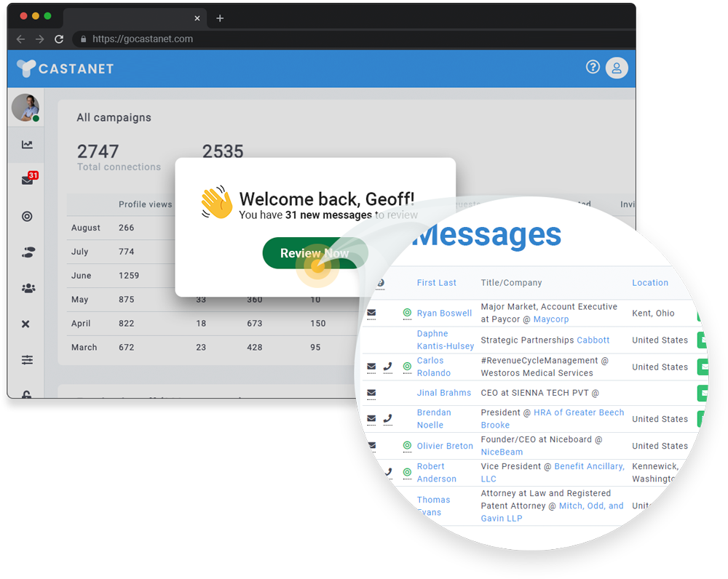Click the footsteps tracking icon in sidebar
This screenshot has width=728, height=579.
pyautogui.click(x=27, y=252)
